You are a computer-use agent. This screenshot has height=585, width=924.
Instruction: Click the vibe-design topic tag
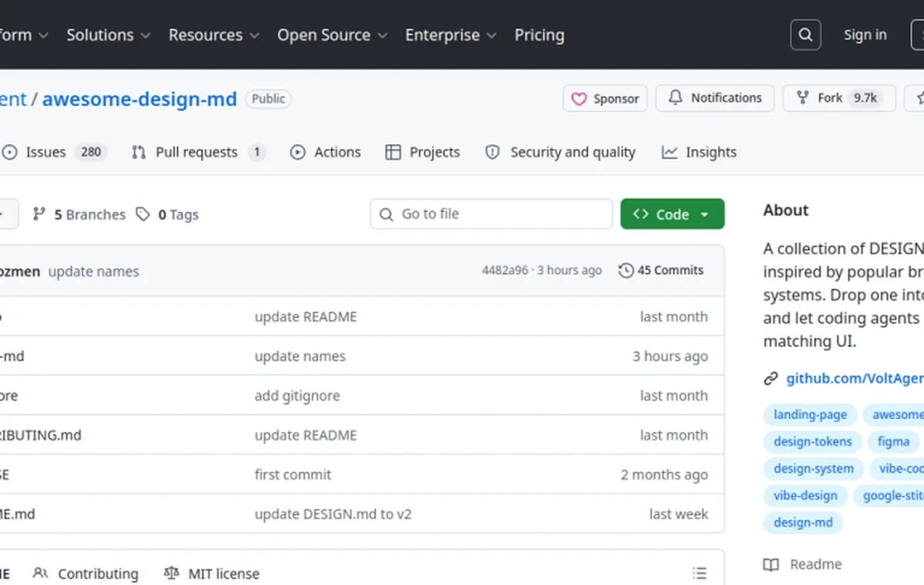[805, 495]
